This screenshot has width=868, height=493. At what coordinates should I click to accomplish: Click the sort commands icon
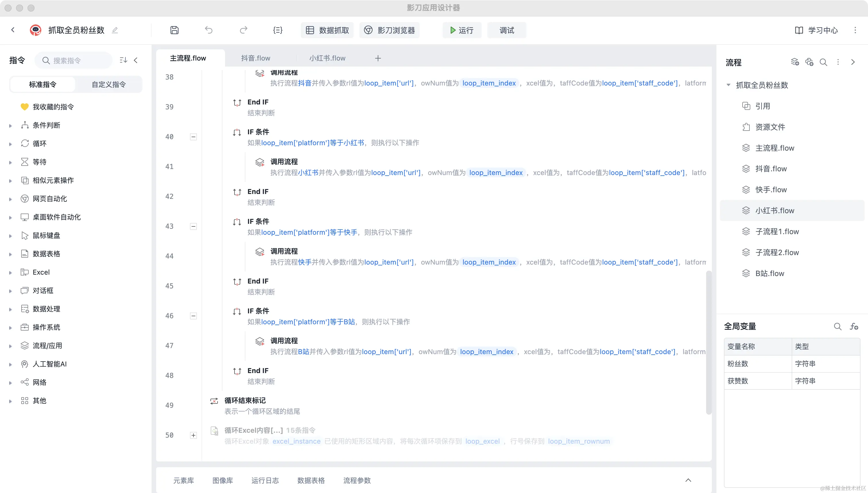coord(123,60)
